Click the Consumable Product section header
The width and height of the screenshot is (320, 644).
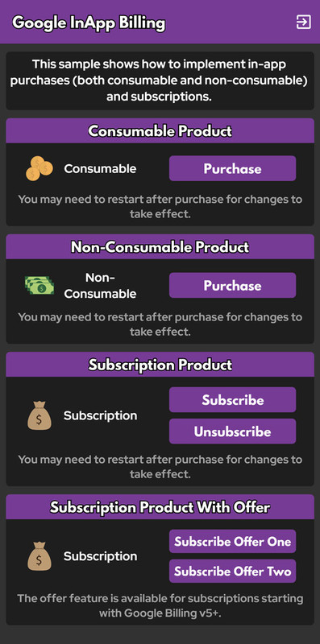point(160,130)
